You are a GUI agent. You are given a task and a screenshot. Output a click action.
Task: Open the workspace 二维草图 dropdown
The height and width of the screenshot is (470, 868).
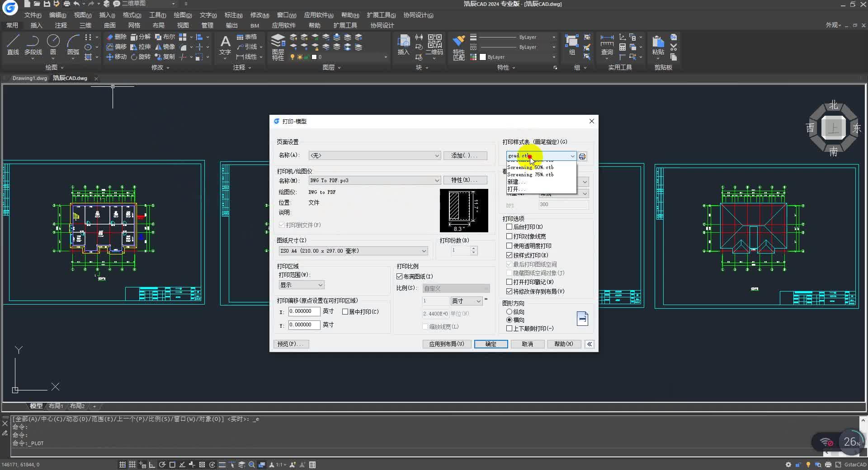[x=149, y=4]
